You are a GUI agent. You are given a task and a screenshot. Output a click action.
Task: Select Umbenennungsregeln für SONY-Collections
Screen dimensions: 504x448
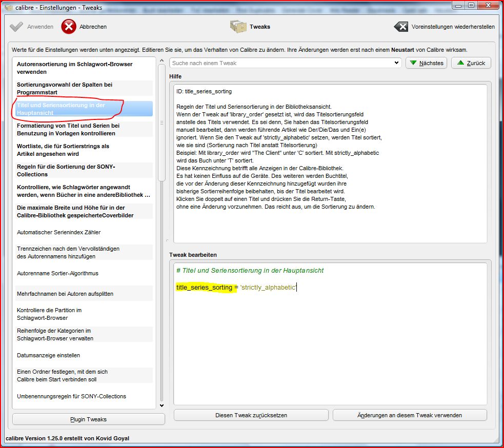coord(84,396)
